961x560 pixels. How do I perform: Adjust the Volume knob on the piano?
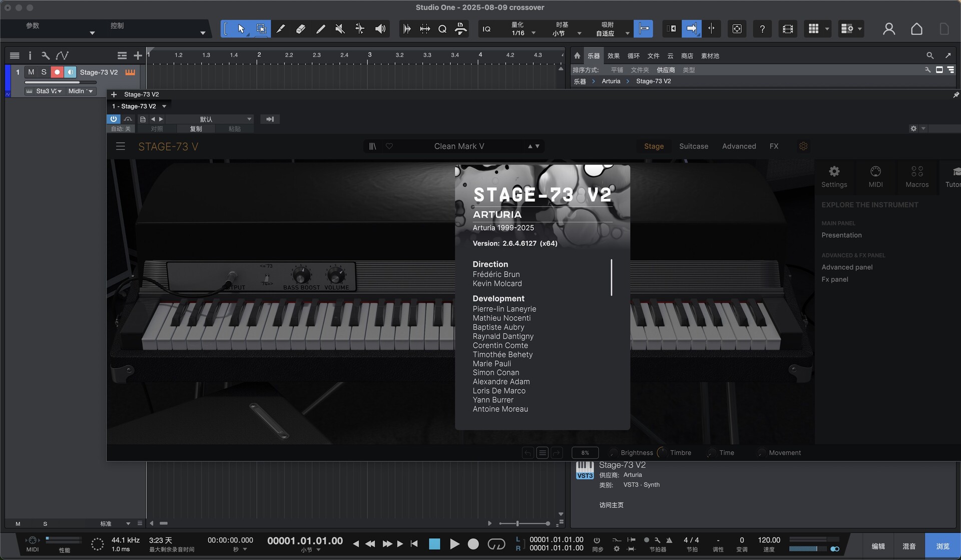pyautogui.click(x=336, y=275)
